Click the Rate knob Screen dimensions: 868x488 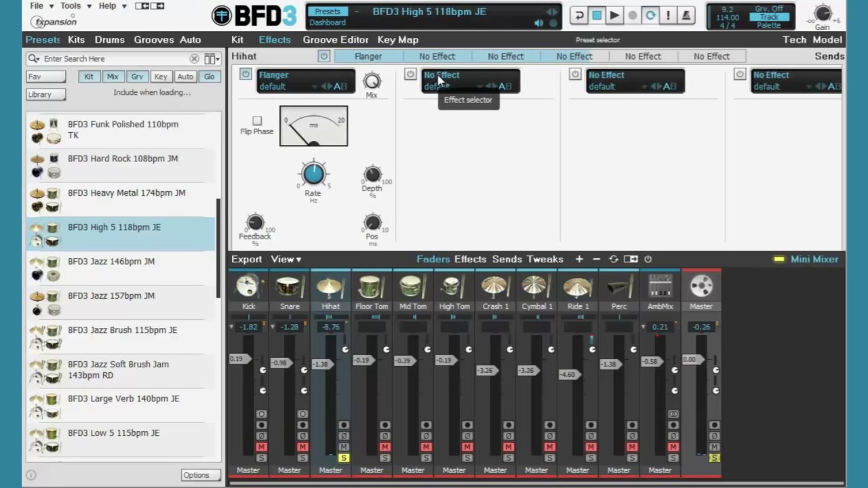(313, 174)
